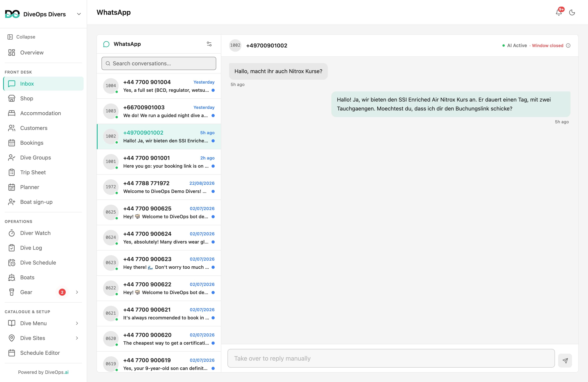The height and width of the screenshot is (382, 588).
Task: Open conversation with +44 7700 900623
Action: (159, 263)
